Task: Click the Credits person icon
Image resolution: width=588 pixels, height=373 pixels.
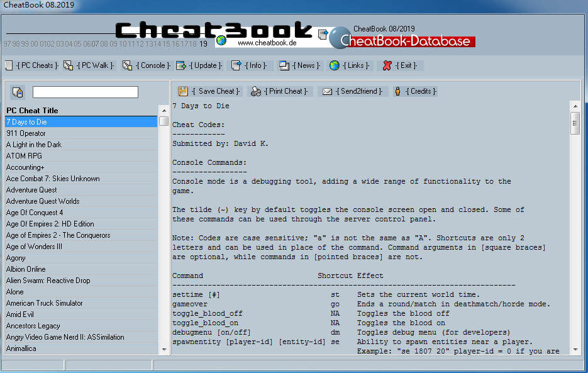Action: tap(398, 91)
